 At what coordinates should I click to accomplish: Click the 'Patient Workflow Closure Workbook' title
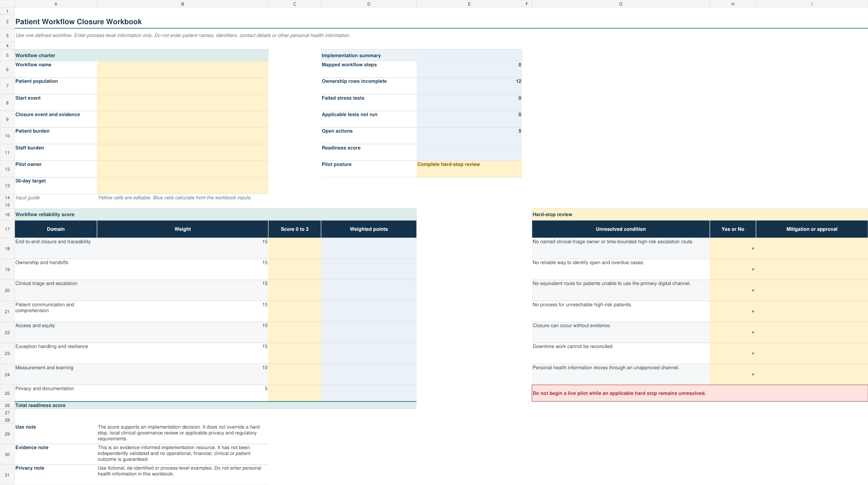78,22
